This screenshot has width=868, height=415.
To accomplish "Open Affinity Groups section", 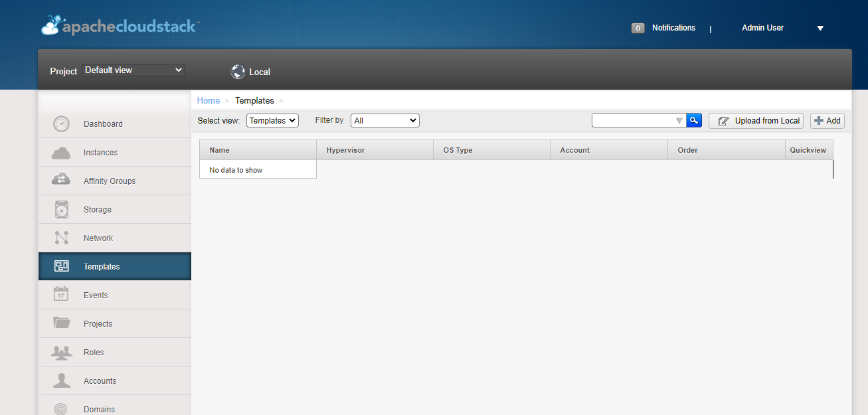I will point(115,181).
